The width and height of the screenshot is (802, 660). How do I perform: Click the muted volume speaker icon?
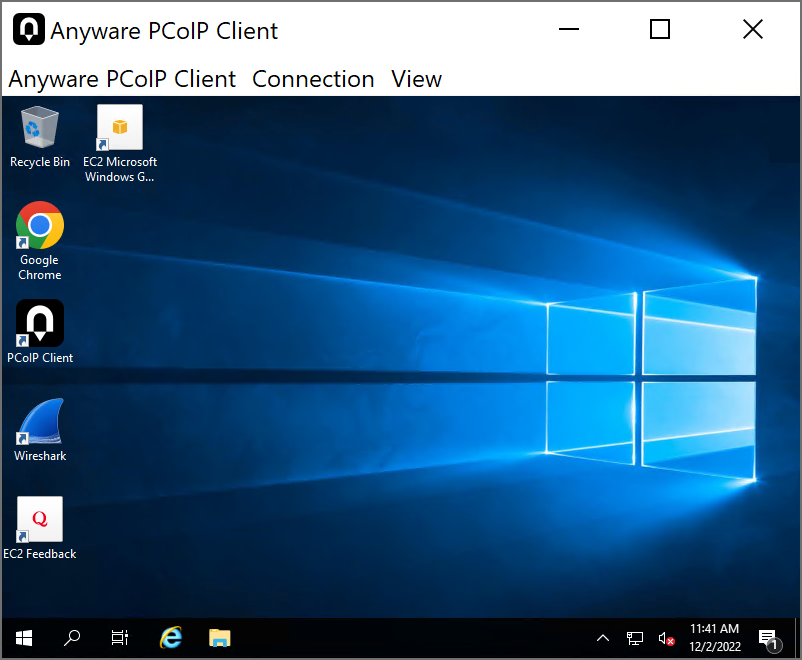[x=666, y=638]
